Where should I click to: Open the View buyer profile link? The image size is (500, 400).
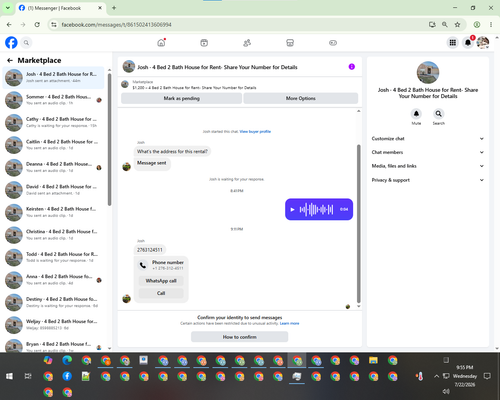tap(255, 132)
